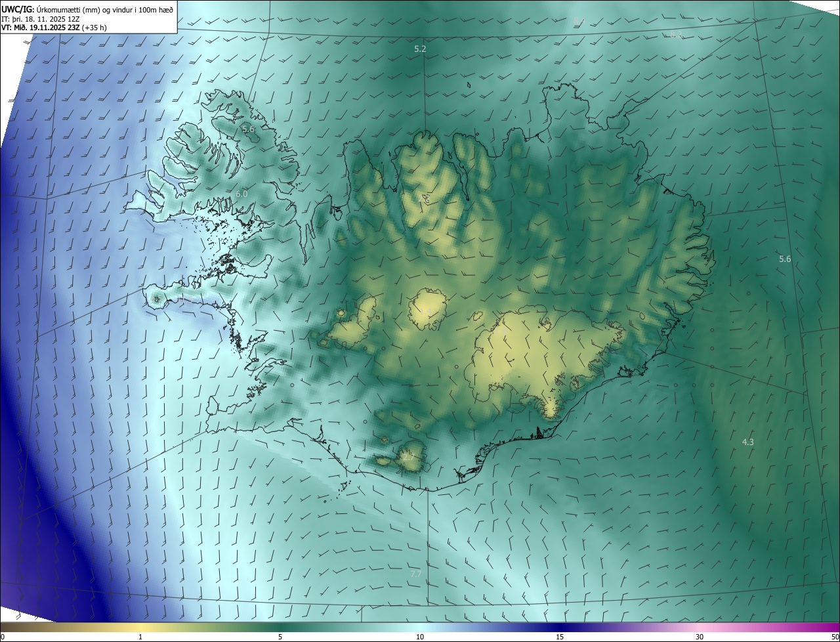
Task: Click the 2.7 value label on the southern glacier
Action: [408, 458]
